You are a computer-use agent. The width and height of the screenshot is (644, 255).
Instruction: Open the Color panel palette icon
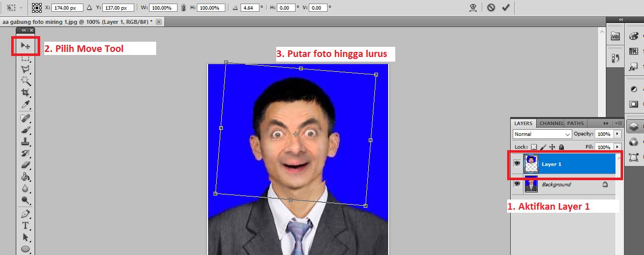[634, 36]
